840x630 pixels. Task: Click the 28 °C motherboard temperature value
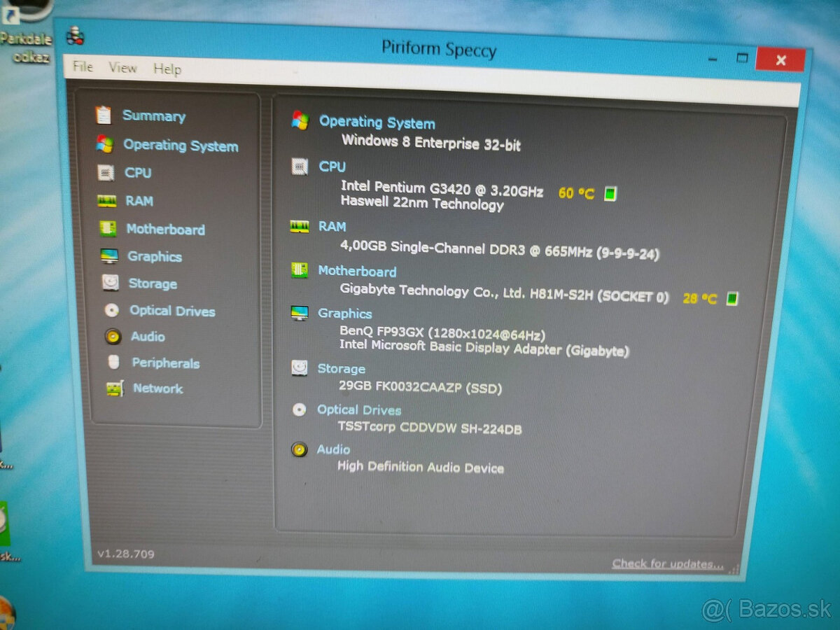click(x=700, y=298)
